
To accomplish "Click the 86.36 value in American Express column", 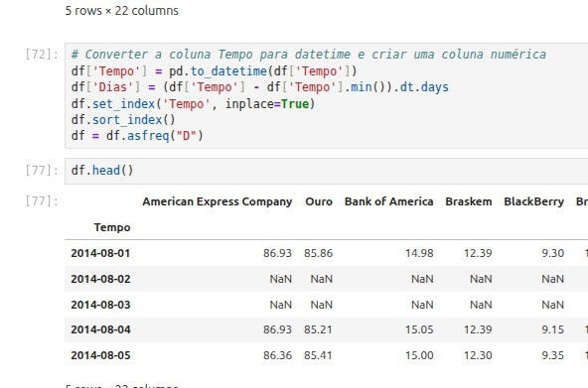I will click(x=277, y=355).
